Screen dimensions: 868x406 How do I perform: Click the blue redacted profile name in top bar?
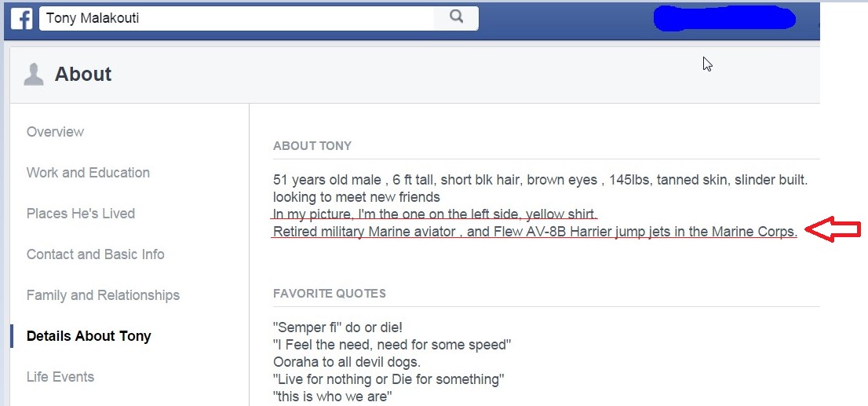(724, 18)
